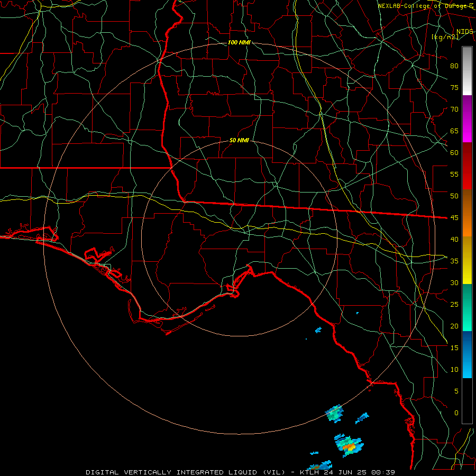Click the '70' value on the scale

point(454,109)
